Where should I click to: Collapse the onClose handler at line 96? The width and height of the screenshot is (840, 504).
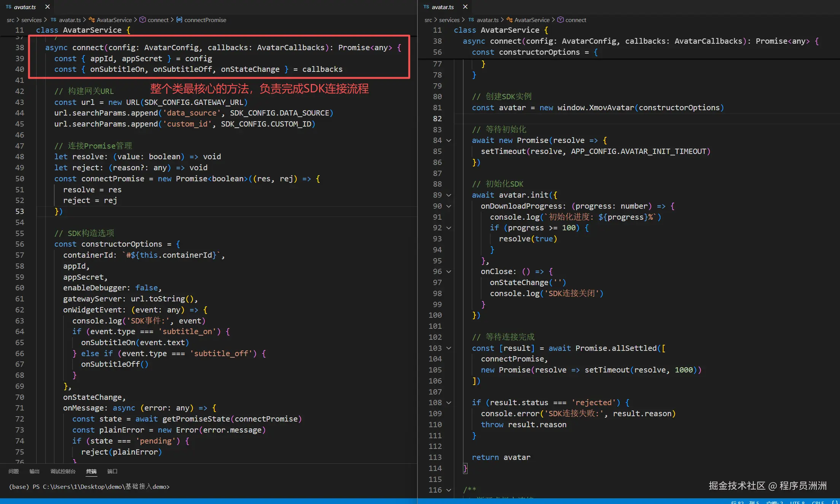point(449,272)
